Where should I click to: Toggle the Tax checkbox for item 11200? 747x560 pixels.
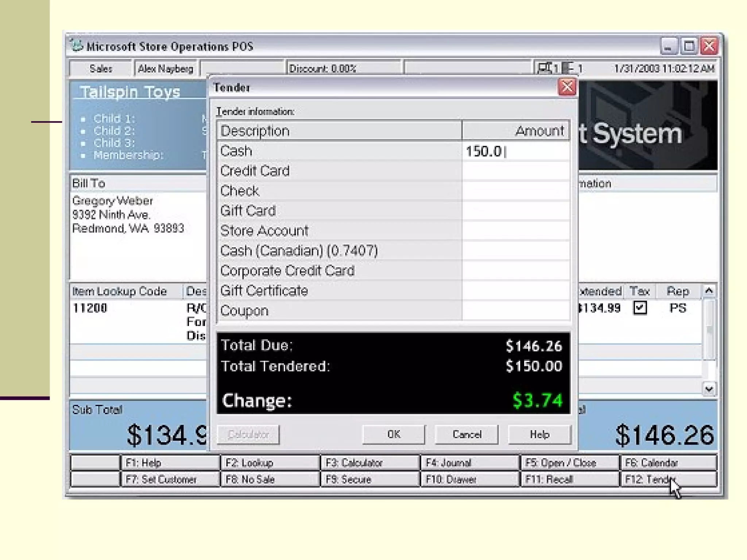[640, 308]
